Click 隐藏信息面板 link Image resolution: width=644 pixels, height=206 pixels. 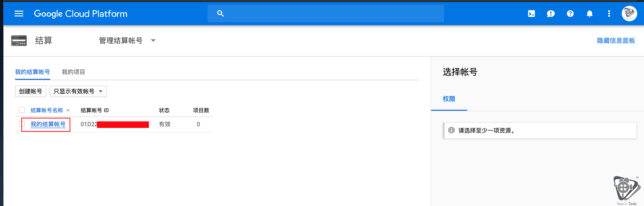(x=616, y=40)
